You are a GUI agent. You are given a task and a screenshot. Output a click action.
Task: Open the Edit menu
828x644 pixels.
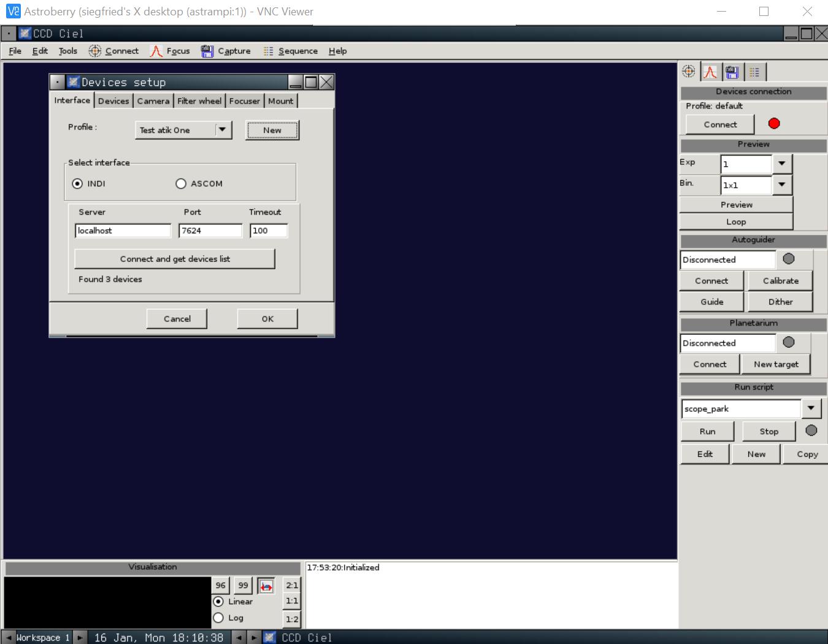pyautogui.click(x=40, y=51)
